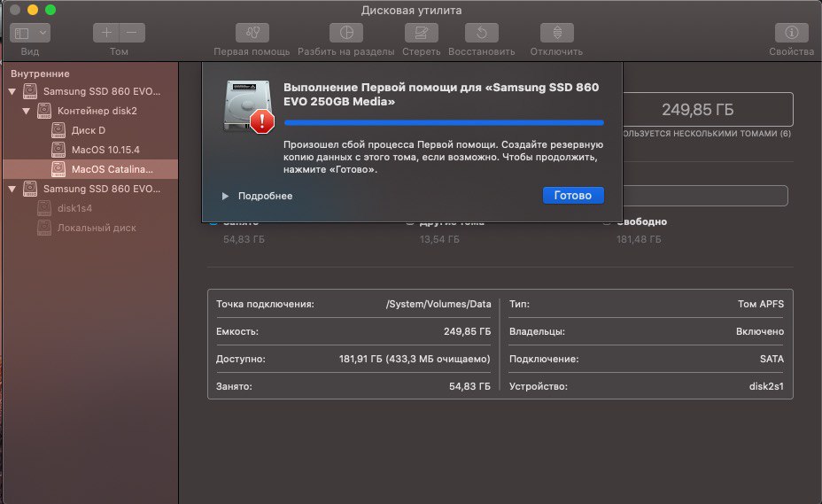
Task: Select MacOS Catalina... volume in sidebar
Action: pyautogui.click(x=90, y=169)
